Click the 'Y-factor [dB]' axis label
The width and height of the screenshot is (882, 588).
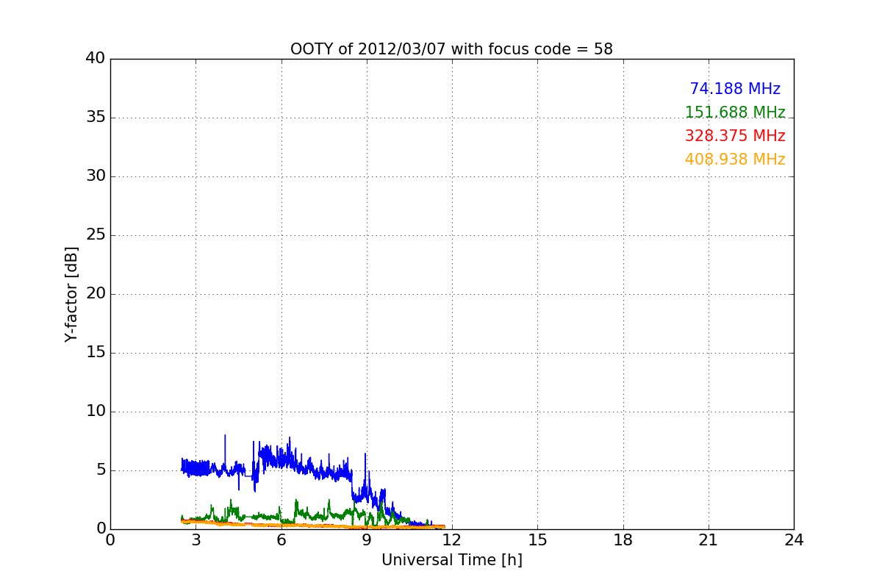pyautogui.click(x=71, y=294)
